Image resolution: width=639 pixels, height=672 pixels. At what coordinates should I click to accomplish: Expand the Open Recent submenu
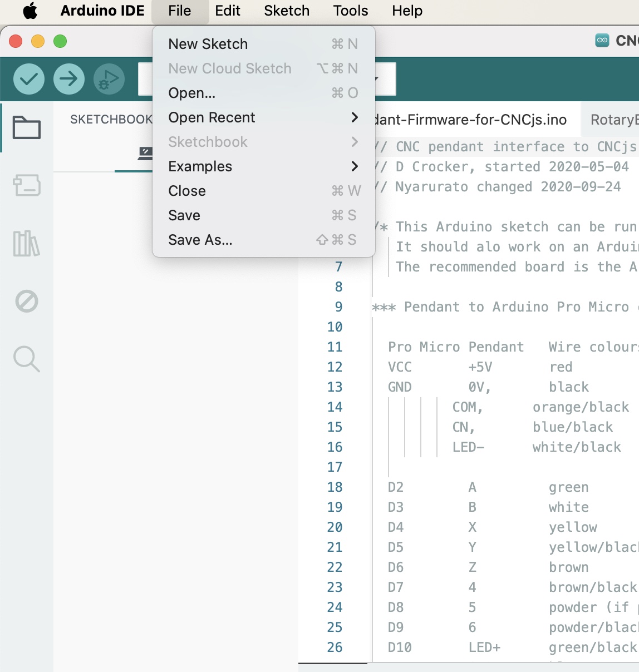coord(264,117)
